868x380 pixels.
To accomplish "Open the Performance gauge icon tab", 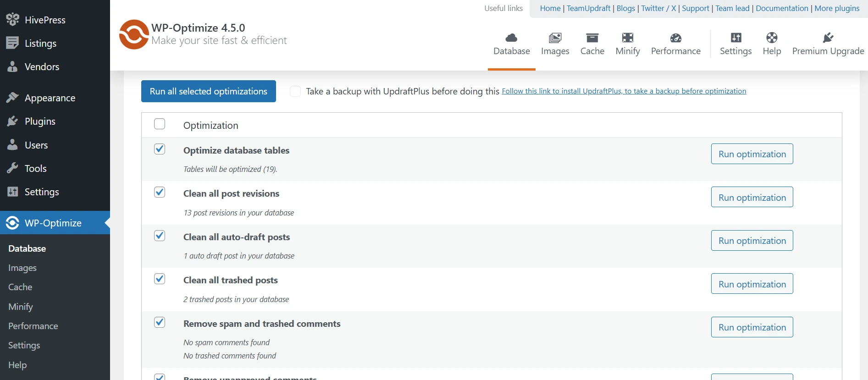I will click(675, 38).
